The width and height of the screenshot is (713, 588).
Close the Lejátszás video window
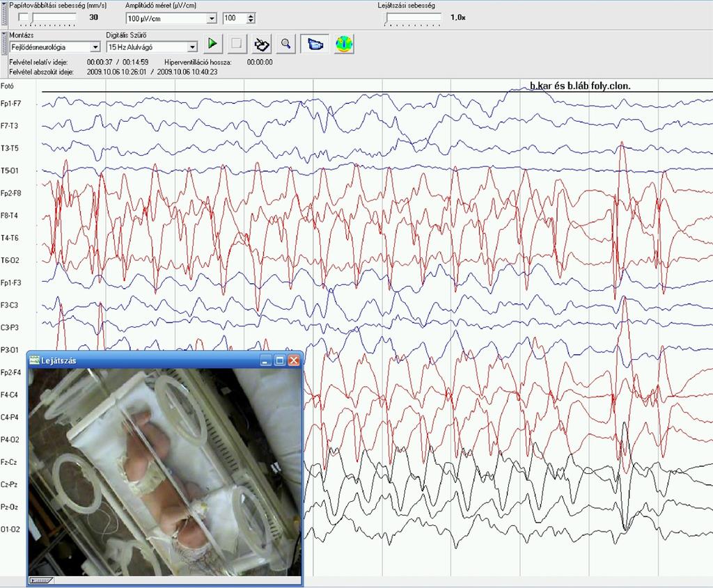pos(294,360)
